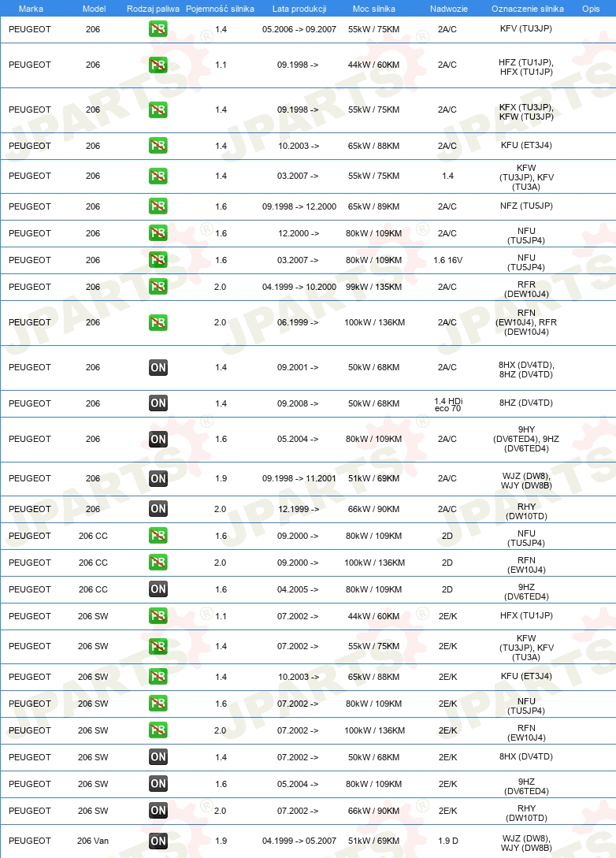616x858 pixels.
Task: Click the Nadwozie column header
Action: click(x=448, y=9)
